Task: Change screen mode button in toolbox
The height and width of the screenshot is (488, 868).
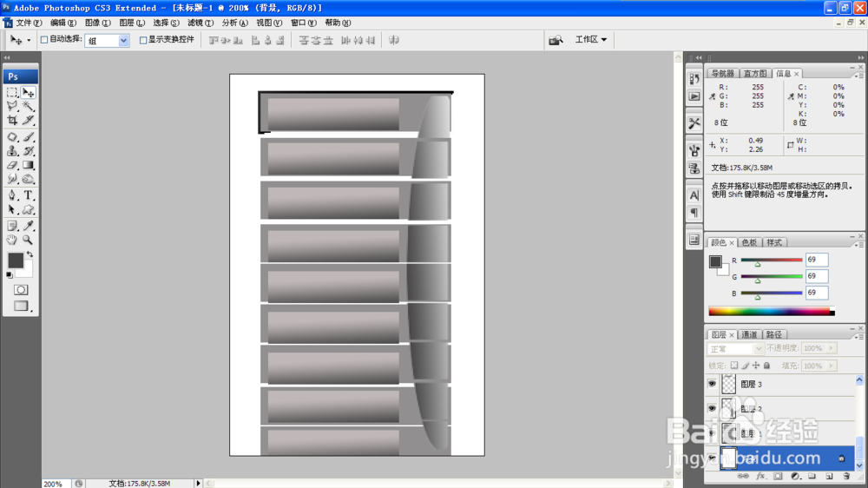Action: click(21, 306)
